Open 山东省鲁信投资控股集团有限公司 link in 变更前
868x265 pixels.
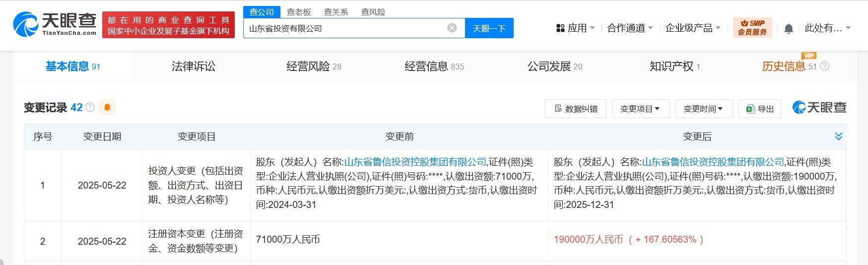click(415, 162)
